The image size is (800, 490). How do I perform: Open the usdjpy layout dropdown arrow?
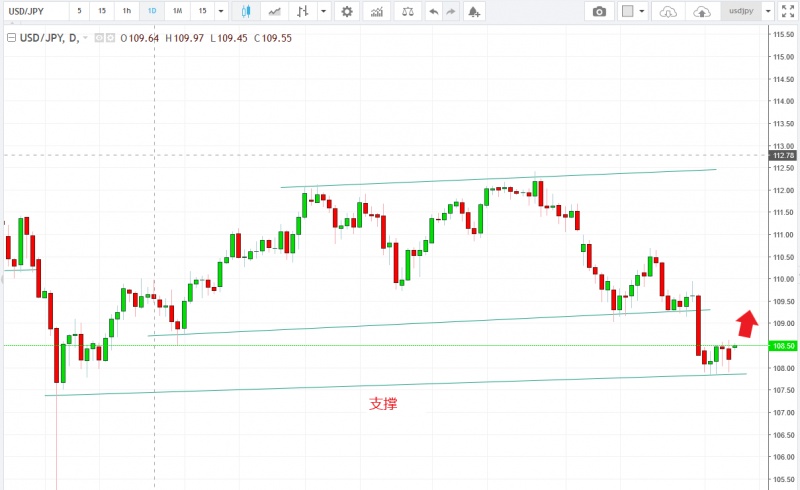point(767,11)
